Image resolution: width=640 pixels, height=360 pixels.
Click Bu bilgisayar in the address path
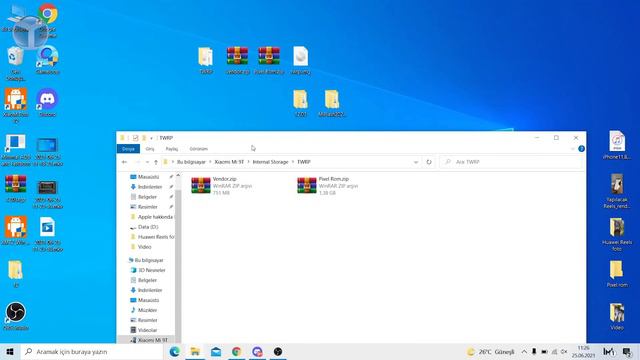click(x=191, y=162)
